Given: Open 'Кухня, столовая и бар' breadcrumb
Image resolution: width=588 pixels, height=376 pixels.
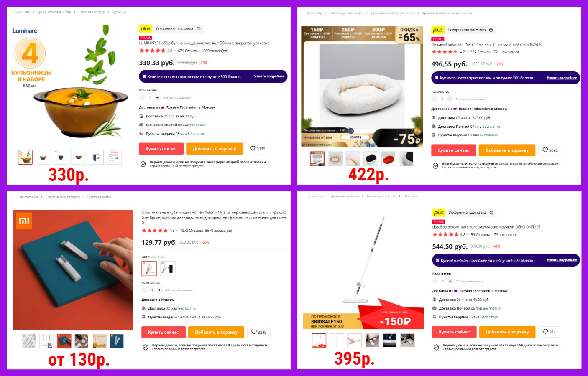Looking at the screenshot, I should pos(54,12).
